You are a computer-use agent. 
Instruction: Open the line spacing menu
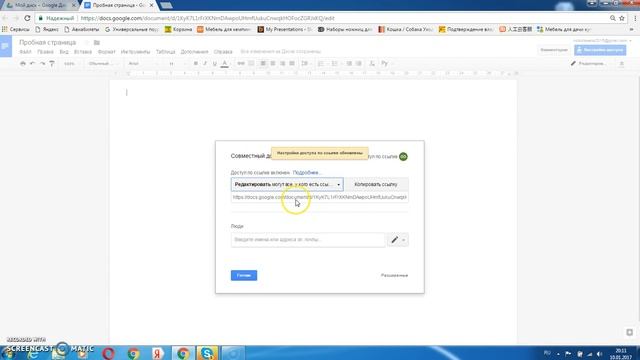(x=305, y=64)
